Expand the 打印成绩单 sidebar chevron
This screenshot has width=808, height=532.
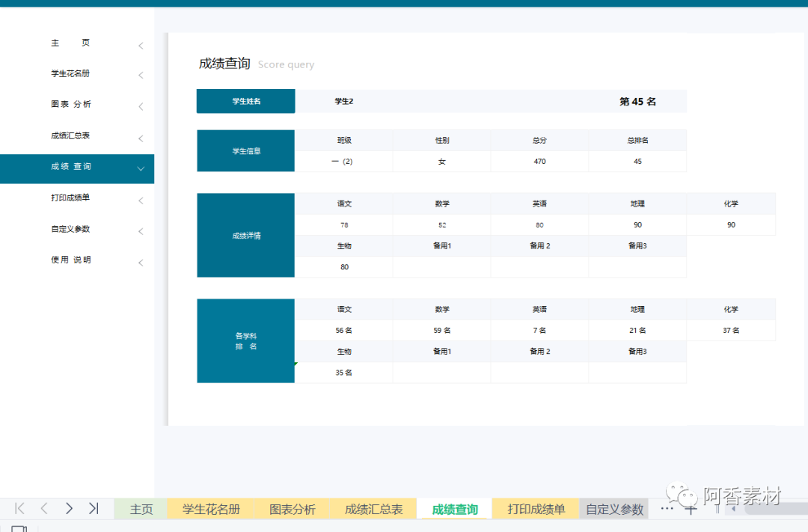pyautogui.click(x=141, y=201)
